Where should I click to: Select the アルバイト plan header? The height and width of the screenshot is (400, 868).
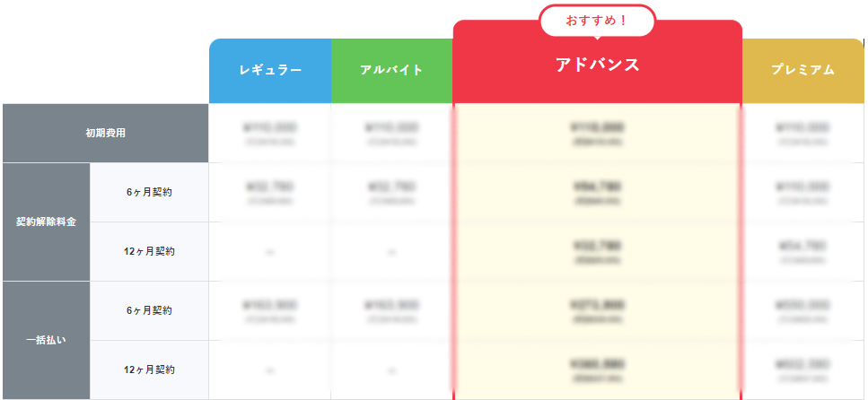coord(392,71)
